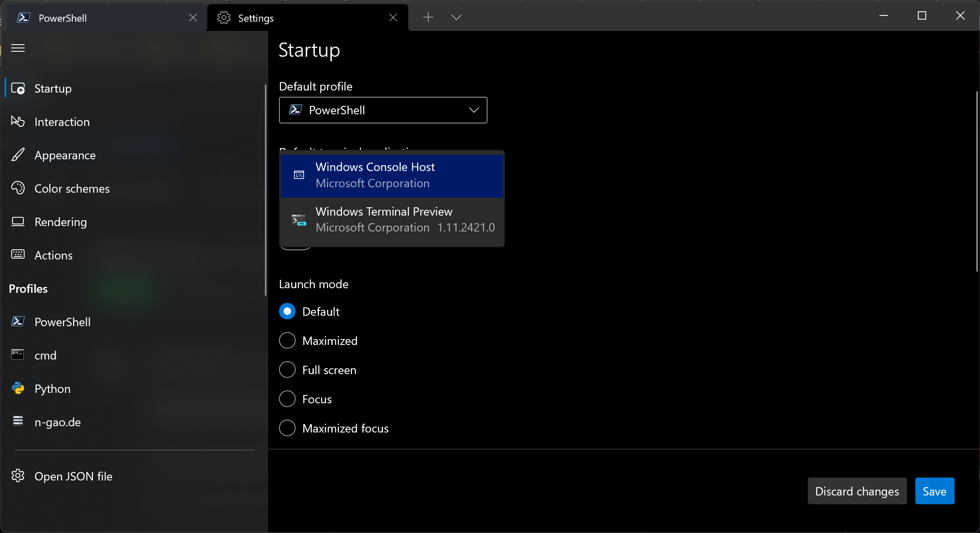Add a new tab with plus button

[428, 18]
